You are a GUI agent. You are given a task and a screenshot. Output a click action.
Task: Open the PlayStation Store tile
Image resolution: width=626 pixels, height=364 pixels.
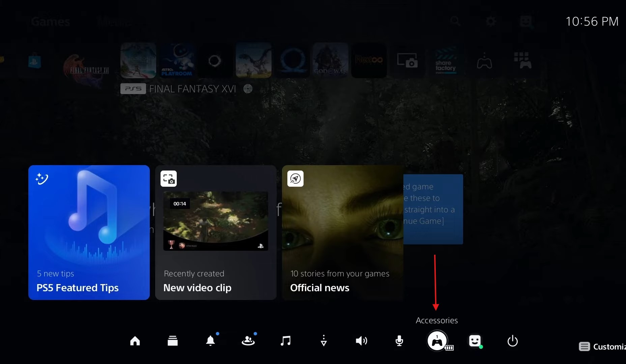tap(34, 61)
